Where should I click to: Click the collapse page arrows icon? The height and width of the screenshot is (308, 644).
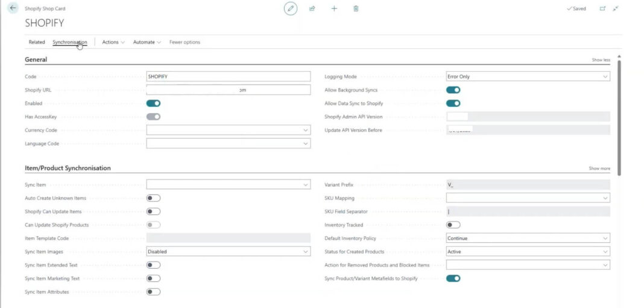point(616,8)
